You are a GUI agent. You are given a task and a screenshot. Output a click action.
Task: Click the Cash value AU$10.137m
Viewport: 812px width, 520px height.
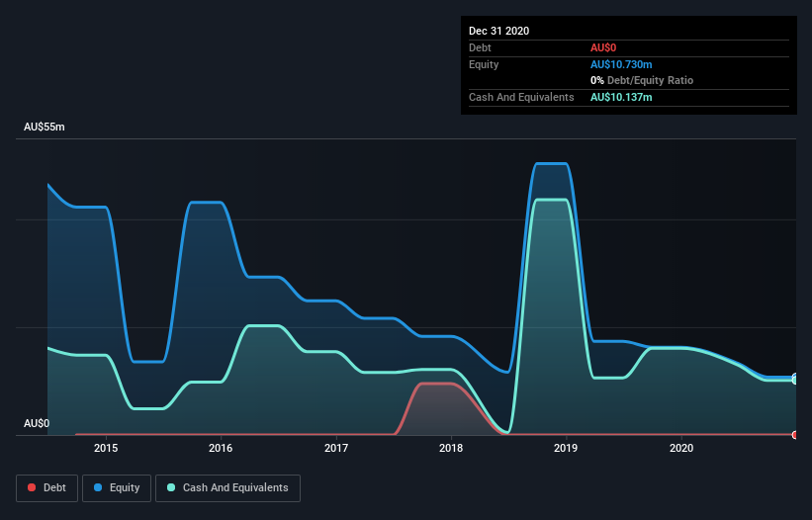tap(621, 97)
